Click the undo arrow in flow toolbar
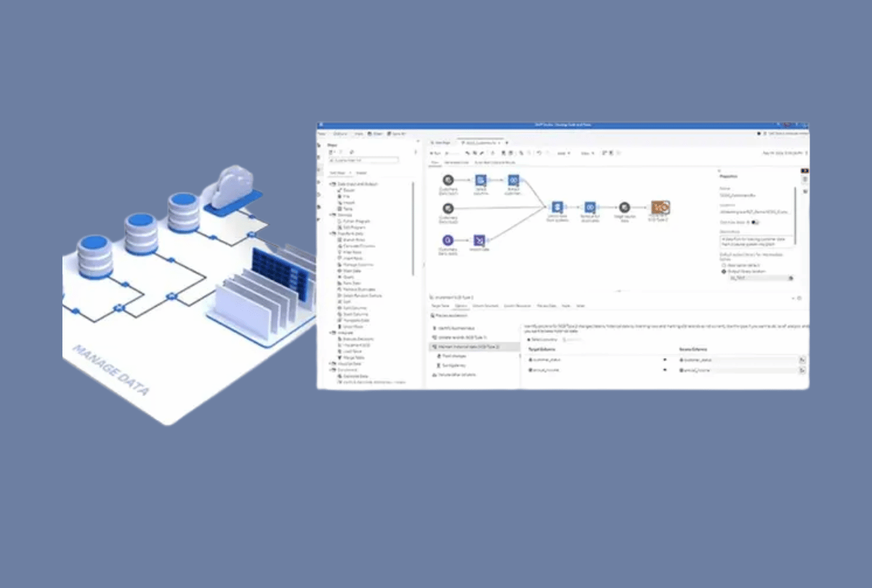This screenshot has width=872, height=588. (x=538, y=153)
